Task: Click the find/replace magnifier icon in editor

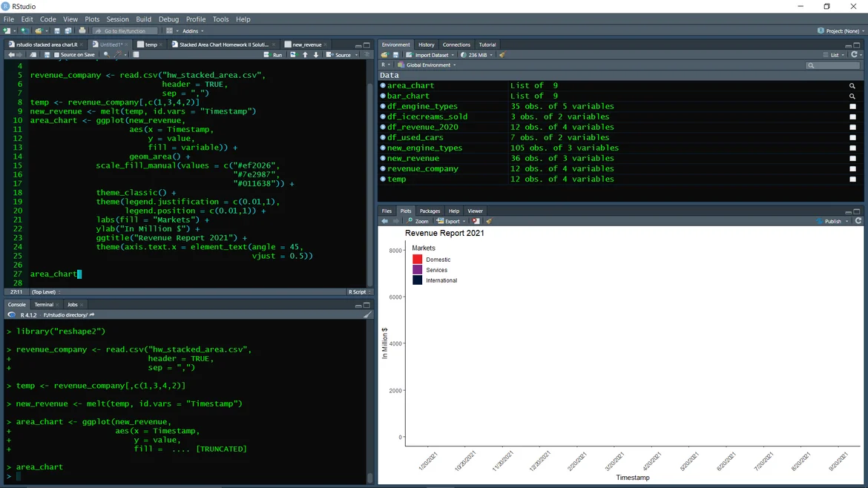Action: 107,55
